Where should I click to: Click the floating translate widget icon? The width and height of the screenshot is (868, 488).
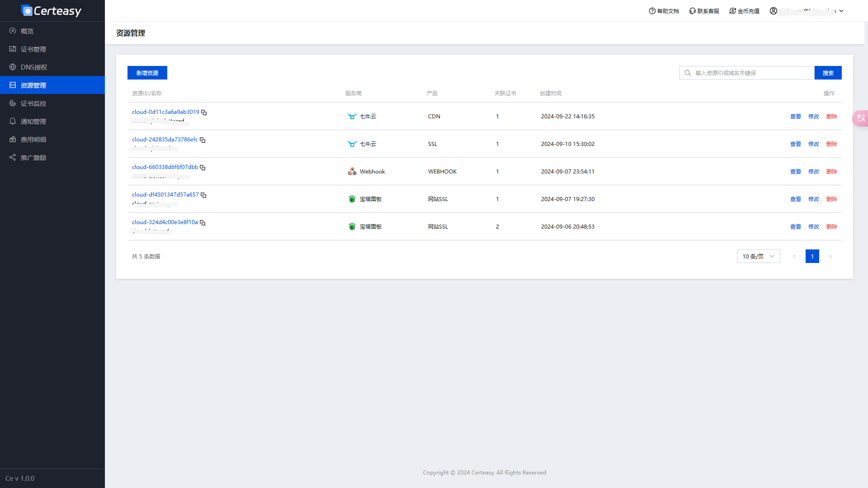coord(861,118)
